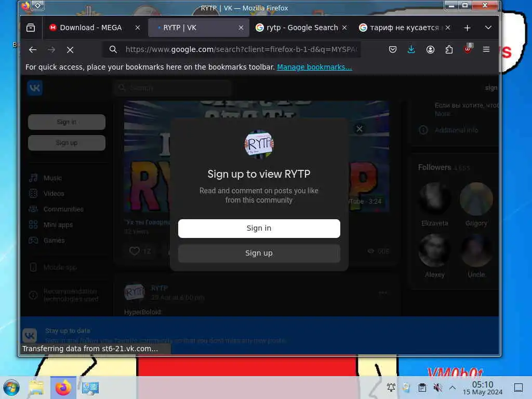532x399 pixels.
Task: Switch to Download - MEGA tab
Action: click(x=90, y=28)
